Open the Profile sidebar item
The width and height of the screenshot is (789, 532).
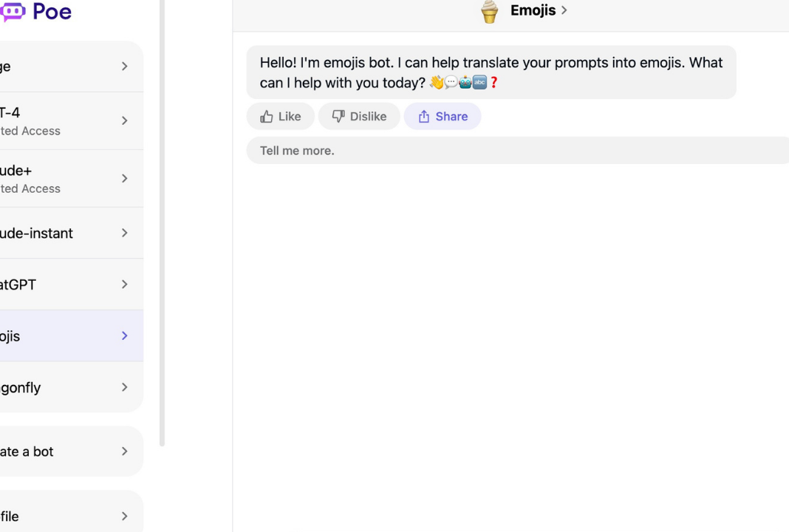coord(72,514)
